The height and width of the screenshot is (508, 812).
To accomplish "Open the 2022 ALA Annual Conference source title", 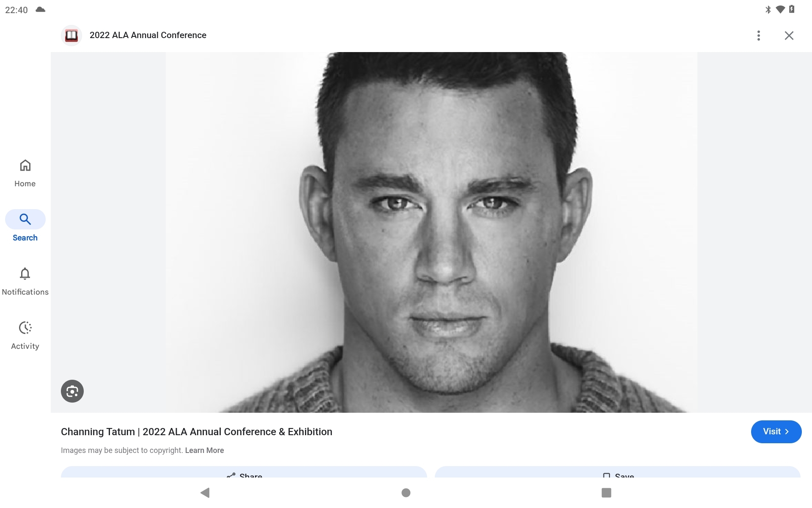I will [x=148, y=35].
